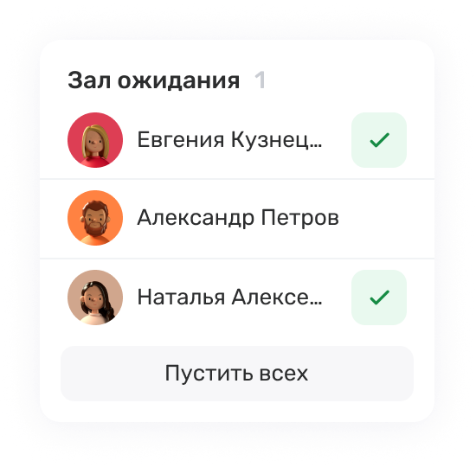Admit Наталья Алексе… with the green checkmark

379,297
